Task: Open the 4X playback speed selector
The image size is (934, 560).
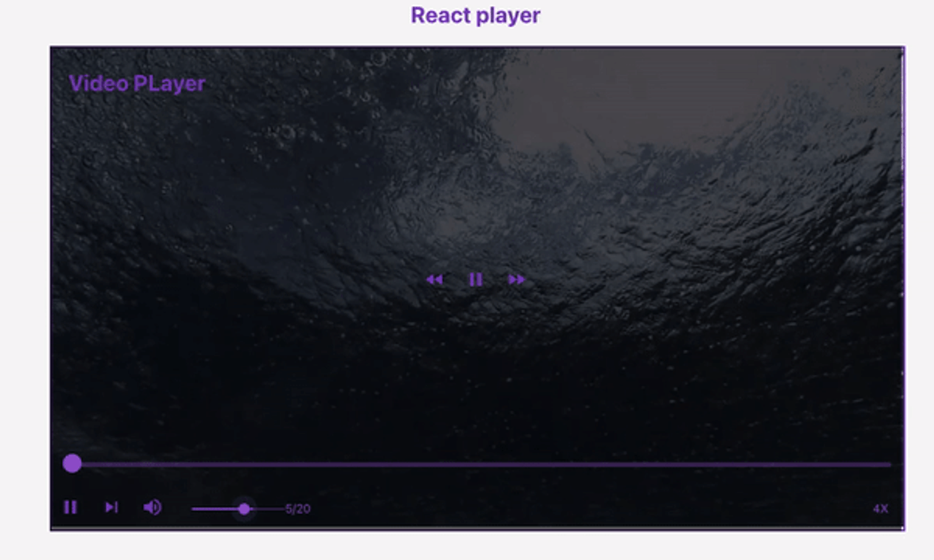Action: (881, 508)
